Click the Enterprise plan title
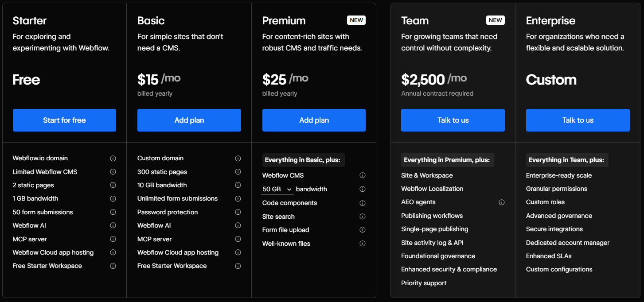 pos(551,21)
